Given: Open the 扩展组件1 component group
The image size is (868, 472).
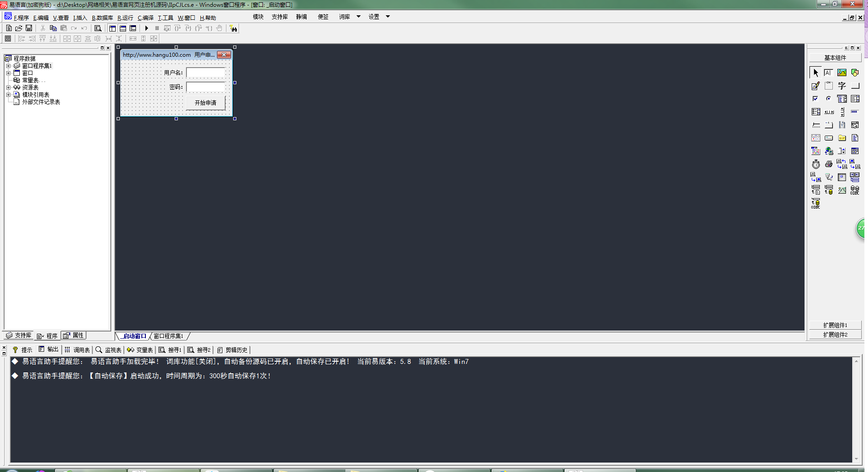Looking at the screenshot, I should click(x=835, y=325).
